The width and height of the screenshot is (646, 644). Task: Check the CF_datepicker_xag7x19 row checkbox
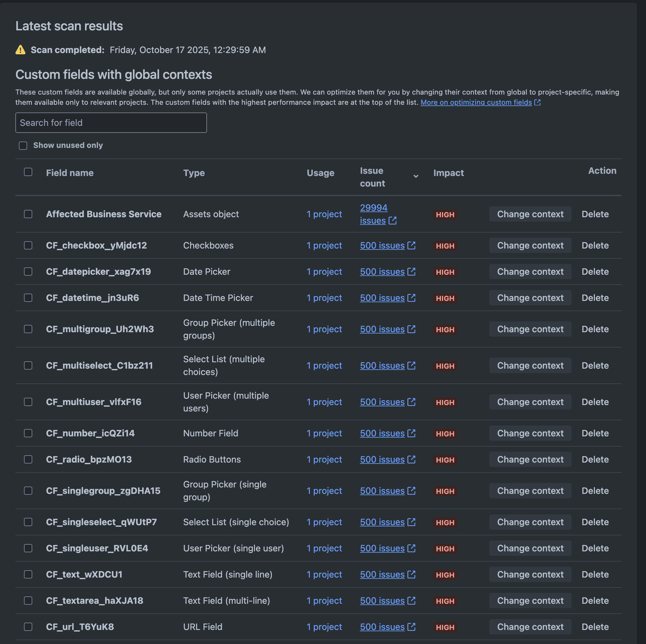click(28, 272)
